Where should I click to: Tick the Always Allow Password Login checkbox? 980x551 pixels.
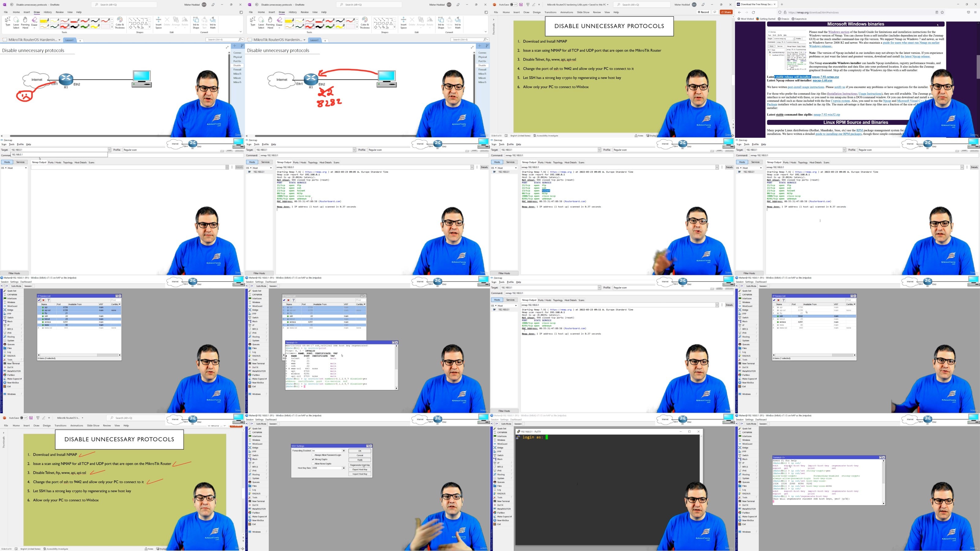[x=313, y=455]
